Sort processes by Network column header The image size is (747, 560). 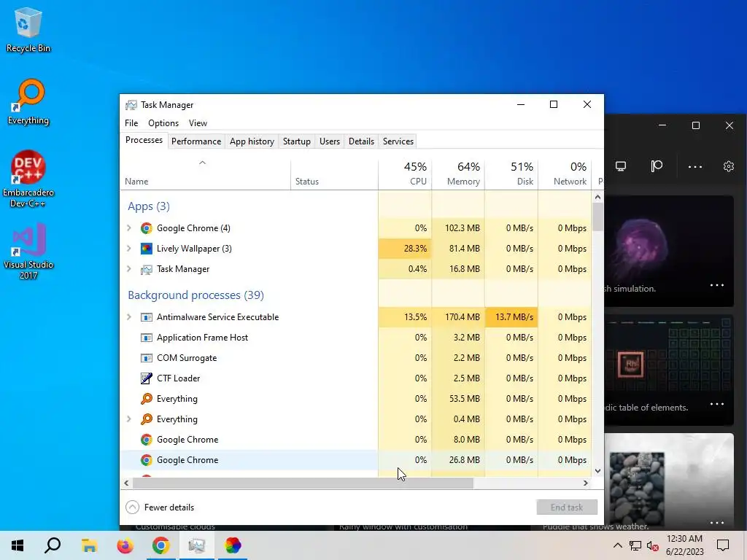[x=565, y=174]
